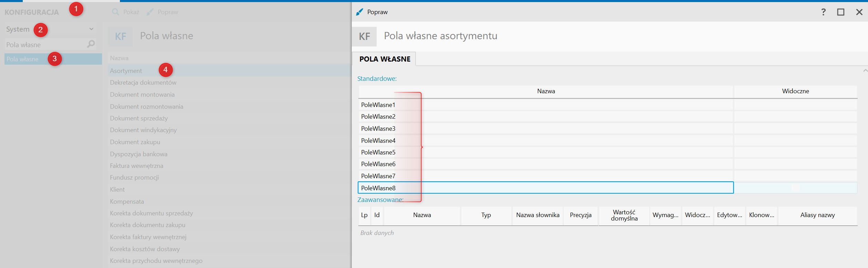Click the KF badge beside Pola własne heading
The image size is (868, 268).
coord(120,36)
